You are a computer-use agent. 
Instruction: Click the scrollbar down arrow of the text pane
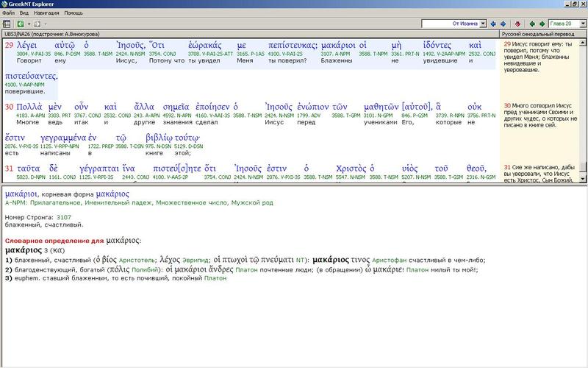tap(584, 179)
